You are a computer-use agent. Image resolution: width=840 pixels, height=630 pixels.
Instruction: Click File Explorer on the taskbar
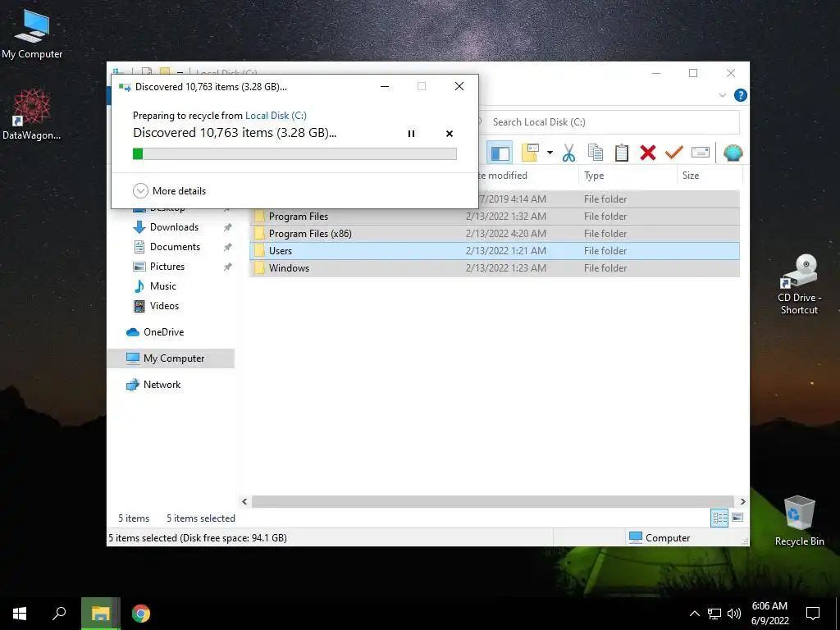[x=100, y=614]
